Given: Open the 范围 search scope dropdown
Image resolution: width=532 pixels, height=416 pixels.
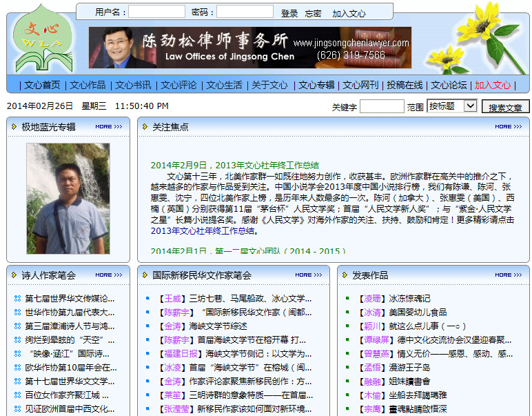Looking at the screenshot, I should (x=451, y=106).
